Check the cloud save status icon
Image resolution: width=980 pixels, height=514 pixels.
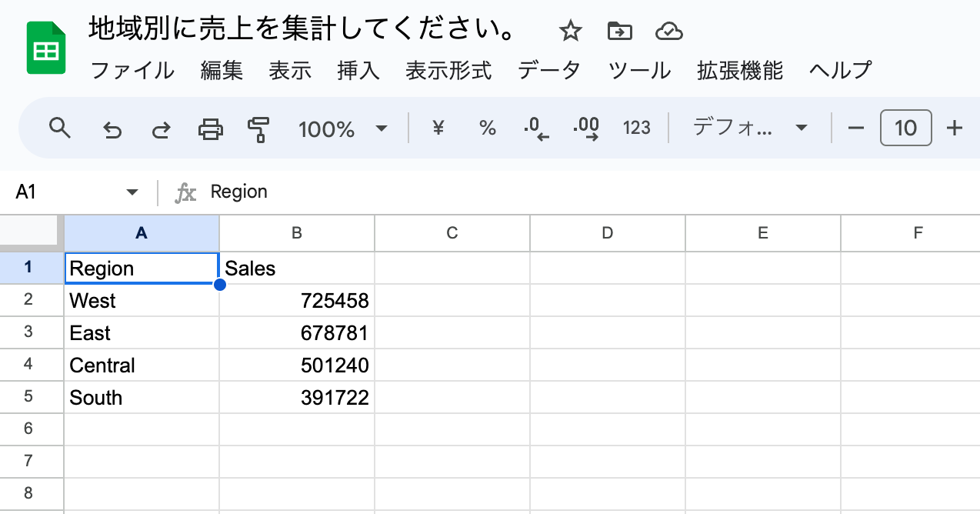tap(669, 31)
